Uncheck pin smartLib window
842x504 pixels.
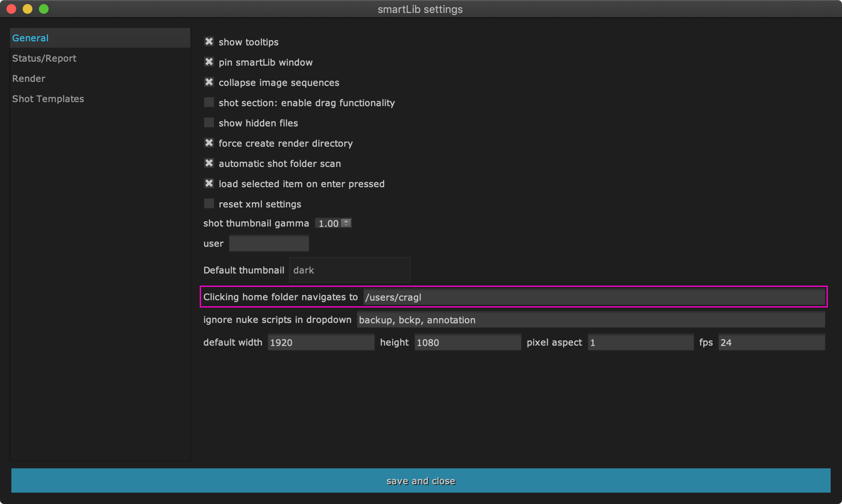(x=209, y=62)
